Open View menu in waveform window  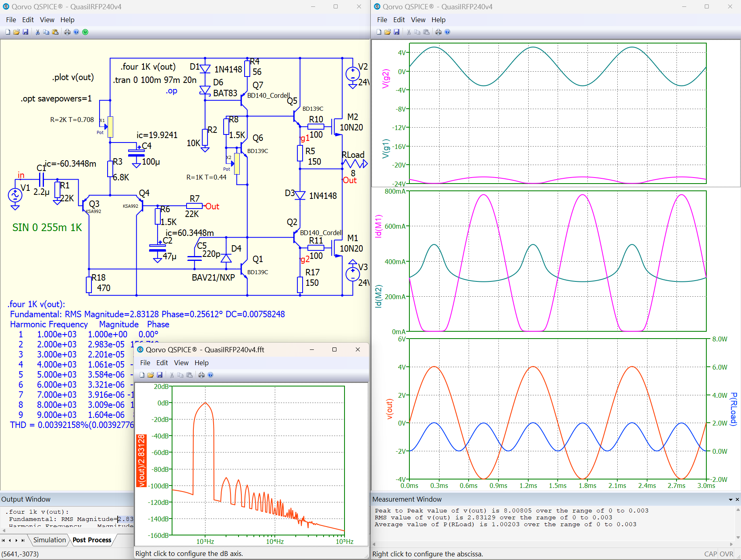click(x=418, y=20)
